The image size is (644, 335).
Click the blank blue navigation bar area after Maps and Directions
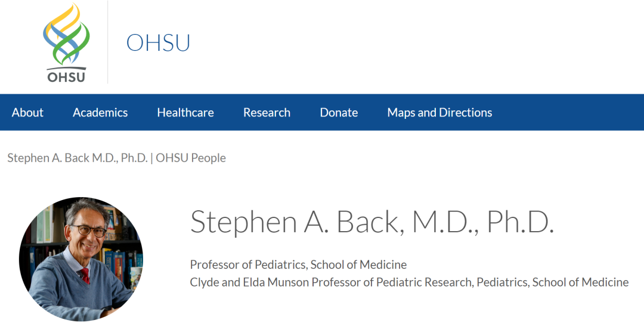point(568,112)
